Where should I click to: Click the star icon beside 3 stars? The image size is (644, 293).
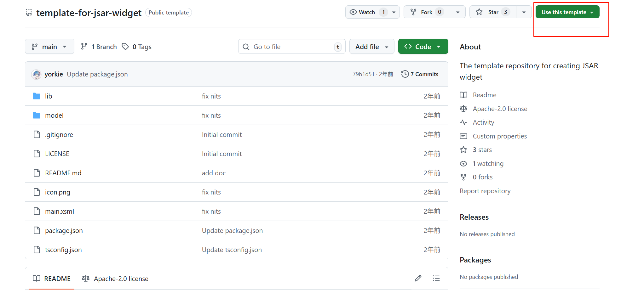coord(463,149)
